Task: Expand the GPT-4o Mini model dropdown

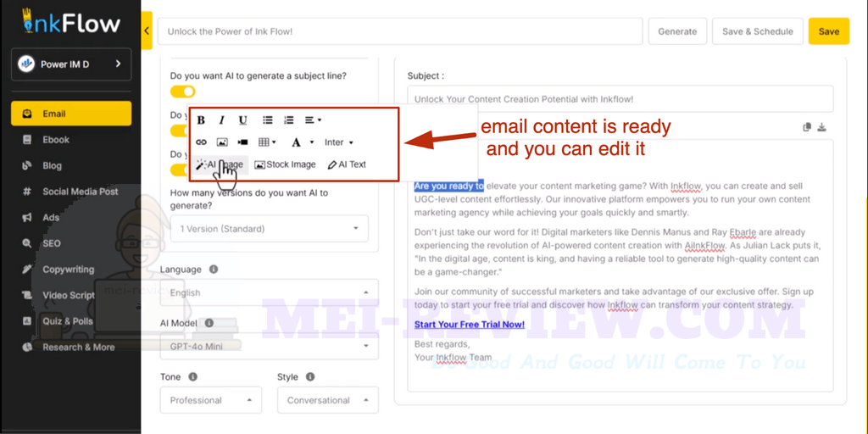Action: point(269,346)
